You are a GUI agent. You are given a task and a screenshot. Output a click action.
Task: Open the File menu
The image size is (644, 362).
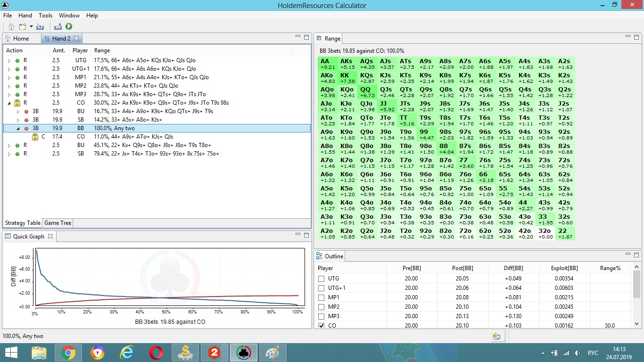(x=8, y=16)
